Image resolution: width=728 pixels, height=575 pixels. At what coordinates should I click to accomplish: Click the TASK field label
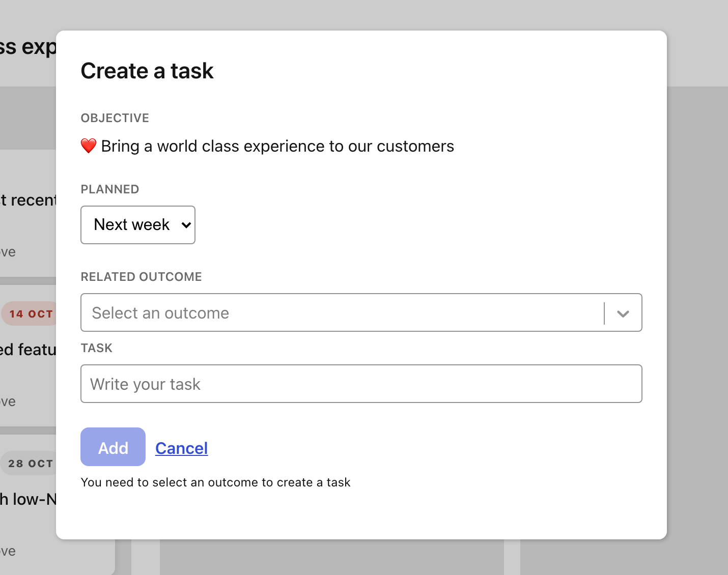click(97, 348)
